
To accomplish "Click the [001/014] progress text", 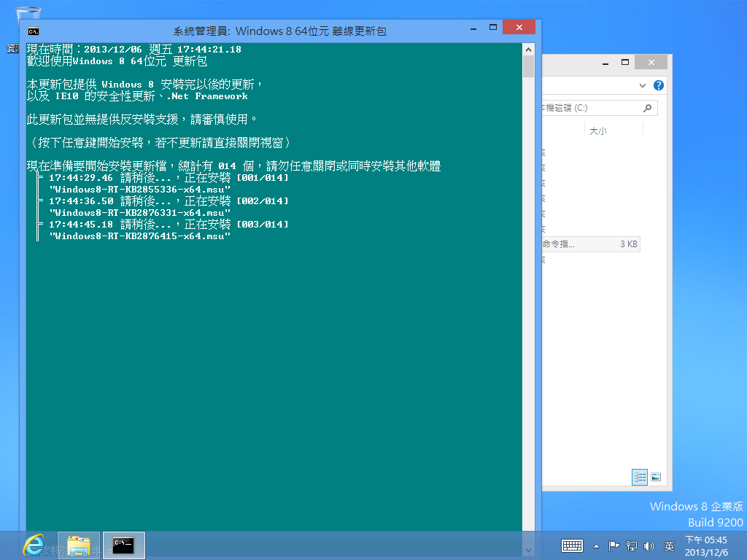I will pyautogui.click(x=263, y=178).
